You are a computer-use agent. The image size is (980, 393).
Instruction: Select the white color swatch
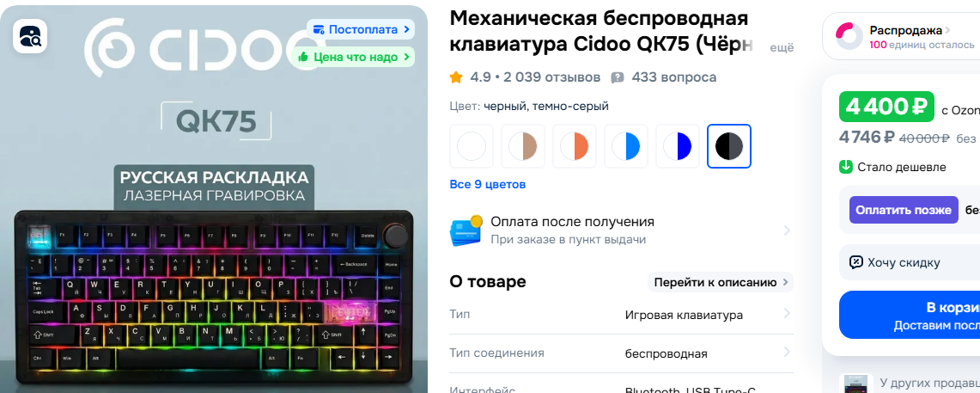pyautogui.click(x=472, y=146)
